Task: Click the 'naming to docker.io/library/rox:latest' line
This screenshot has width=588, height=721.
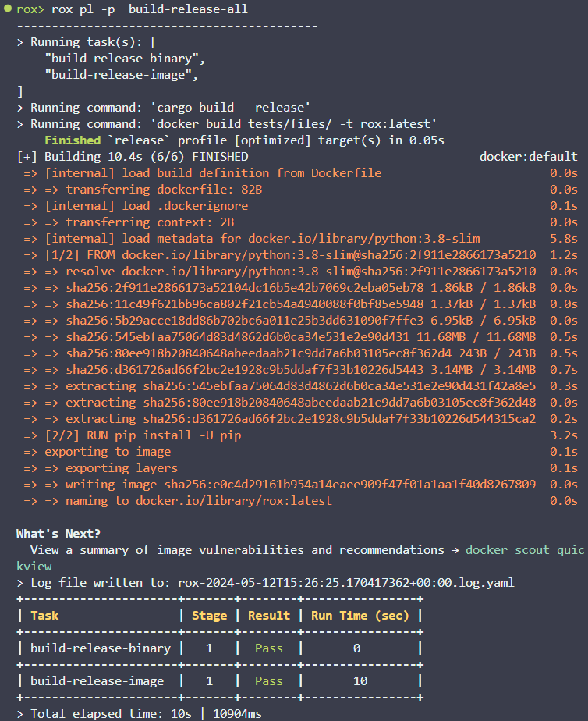Action: pos(188,501)
